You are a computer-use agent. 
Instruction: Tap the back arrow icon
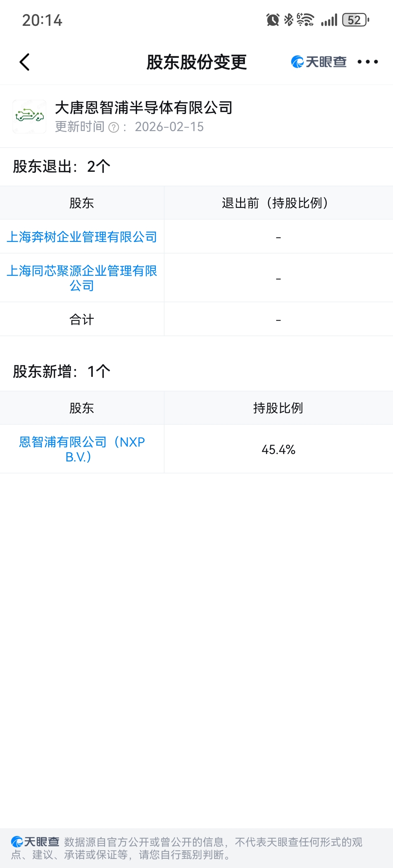click(x=25, y=62)
